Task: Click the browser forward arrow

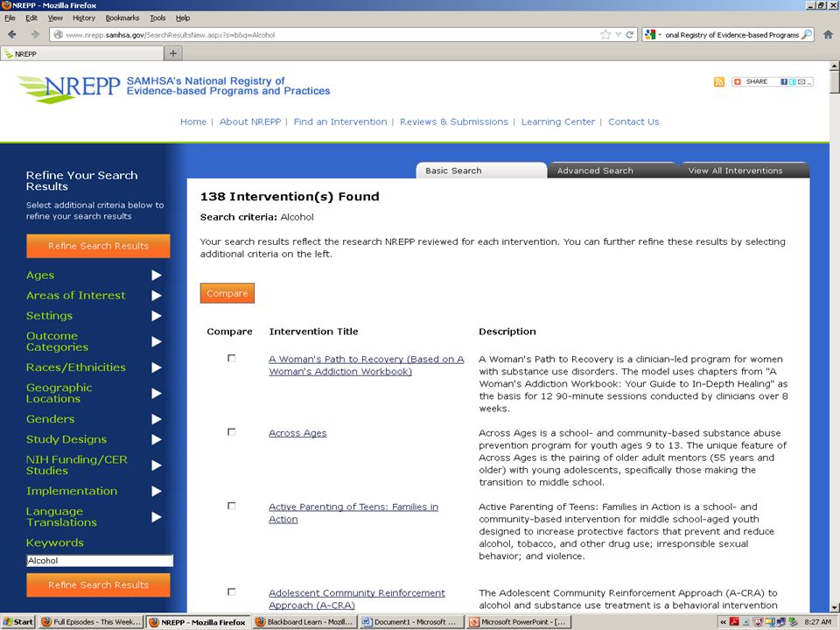Action: click(x=35, y=34)
